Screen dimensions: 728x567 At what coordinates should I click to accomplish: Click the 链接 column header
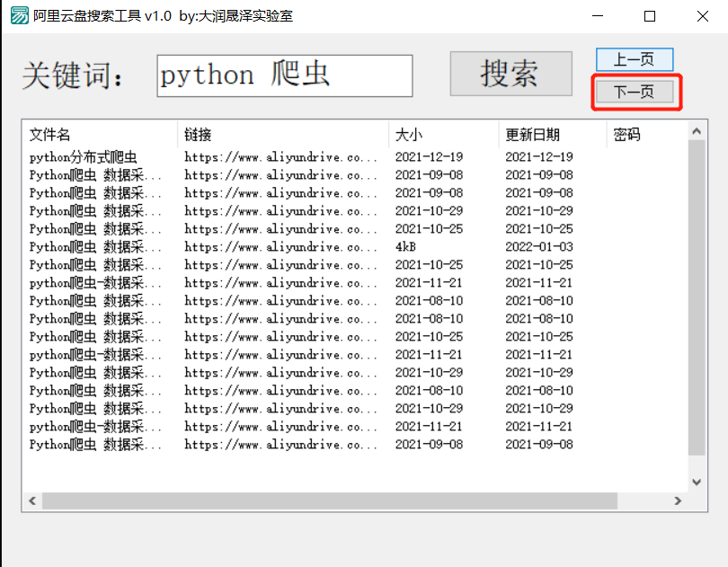[283, 135]
